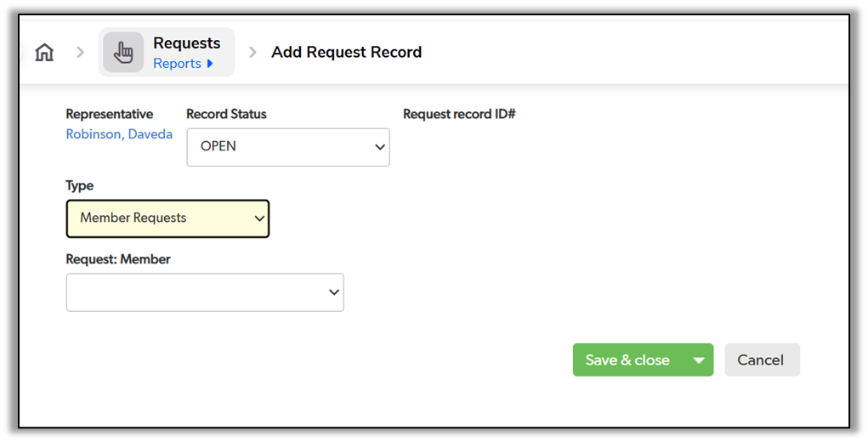Click the chevron before Add Request Record
This screenshot has width=868, height=442.
point(252,53)
